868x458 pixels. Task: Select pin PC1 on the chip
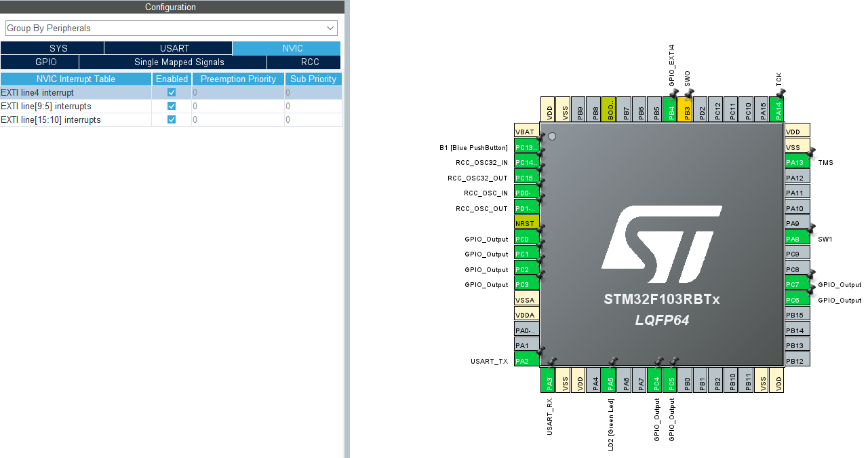coord(527,254)
